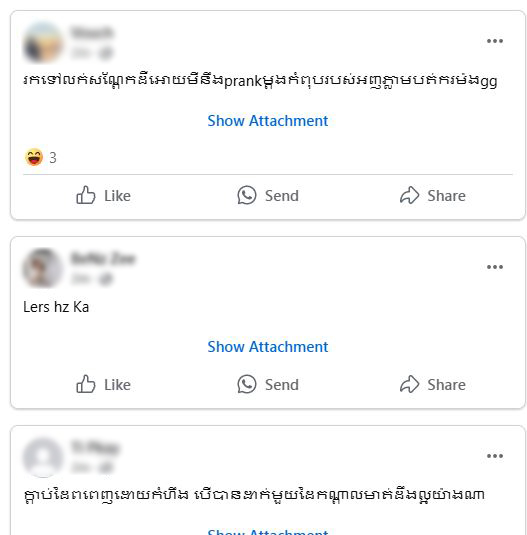This screenshot has height=535, width=527.
Task: Share the first post with prank text
Action: click(433, 196)
